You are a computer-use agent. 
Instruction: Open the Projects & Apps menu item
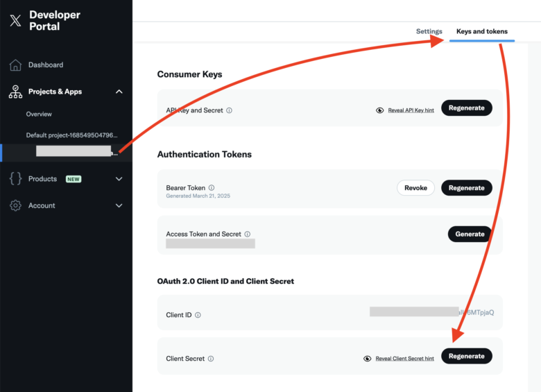[x=55, y=92]
